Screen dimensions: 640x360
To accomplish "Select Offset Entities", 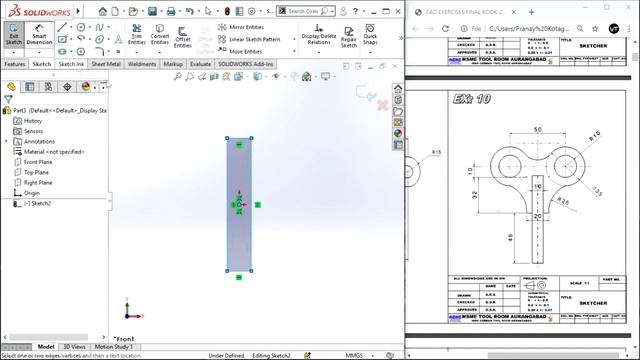I will tap(182, 37).
